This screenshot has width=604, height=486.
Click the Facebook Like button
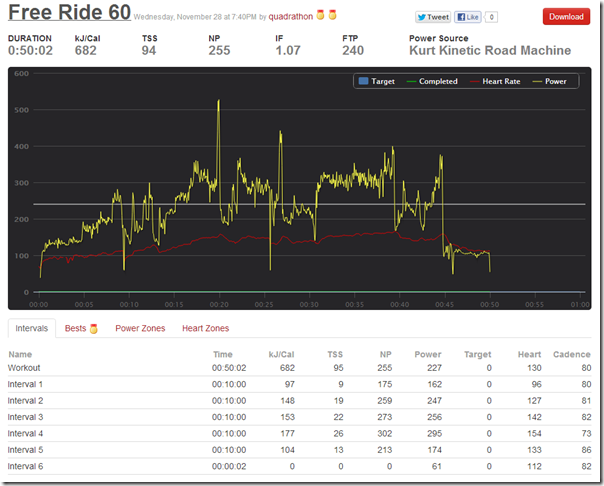(x=469, y=18)
